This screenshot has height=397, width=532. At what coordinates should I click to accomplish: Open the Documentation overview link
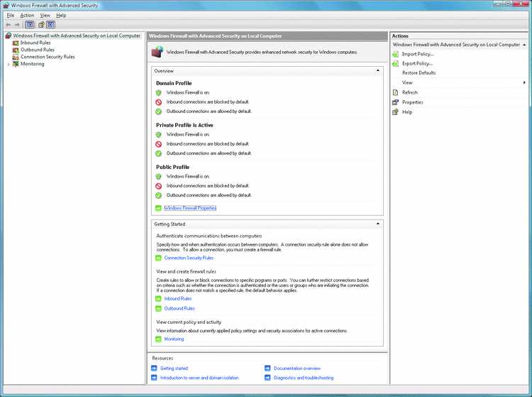297,368
